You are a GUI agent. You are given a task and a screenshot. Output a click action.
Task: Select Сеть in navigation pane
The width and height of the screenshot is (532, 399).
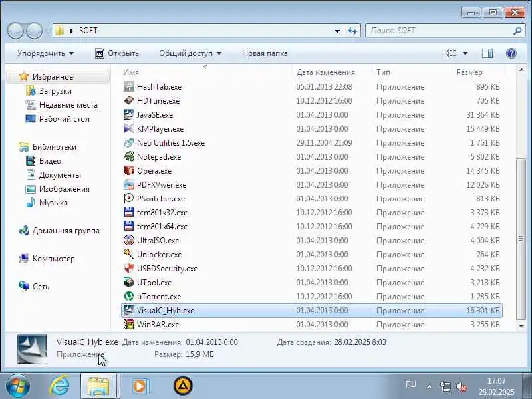(41, 287)
